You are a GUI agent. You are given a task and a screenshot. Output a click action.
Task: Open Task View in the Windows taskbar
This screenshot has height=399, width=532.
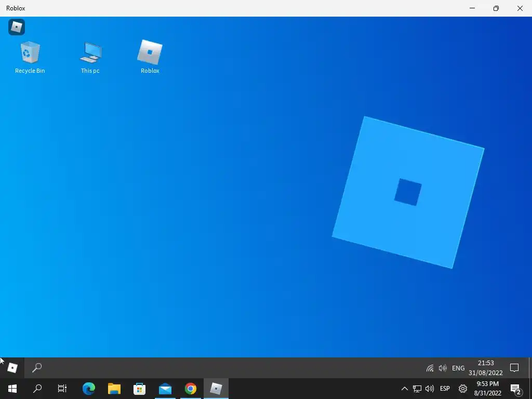(x=62, y=389)
